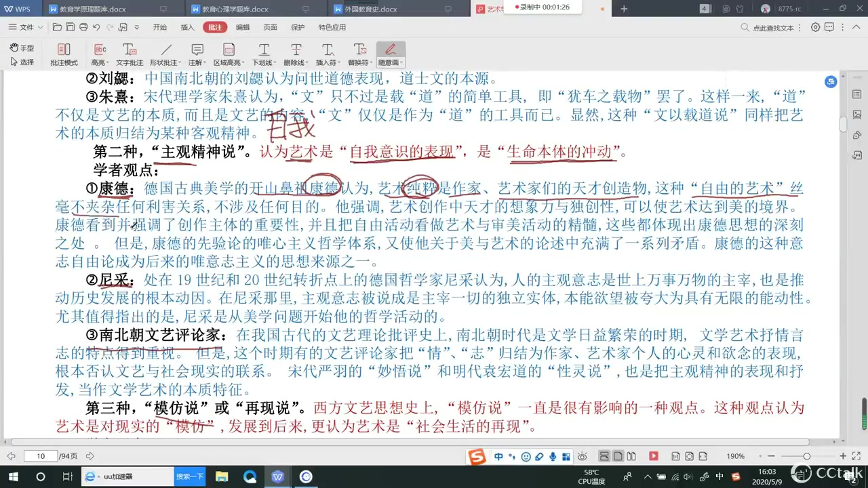Switch on 批注模式 annotation mode
The height and width of the screenshot is (488, 868).
click(x=64, y=55)
